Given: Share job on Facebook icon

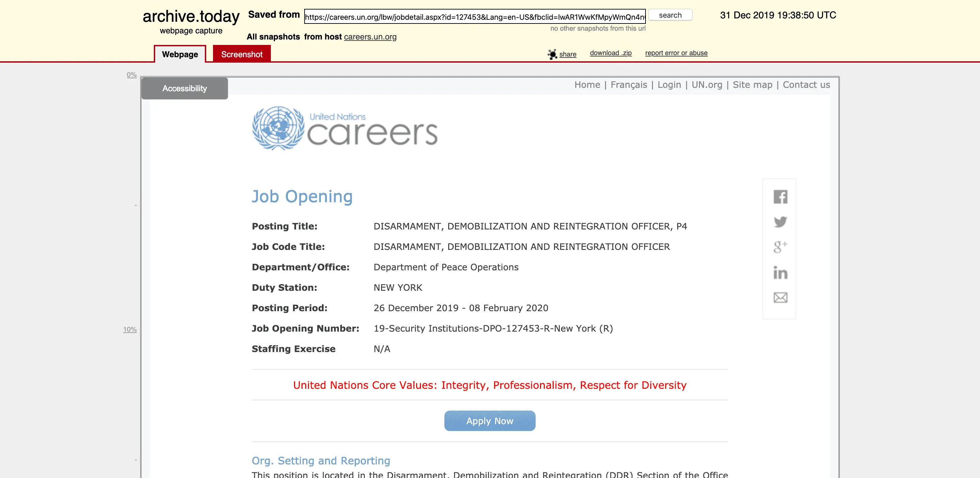Looking at the screenshot, I should [x=780, y=197].
